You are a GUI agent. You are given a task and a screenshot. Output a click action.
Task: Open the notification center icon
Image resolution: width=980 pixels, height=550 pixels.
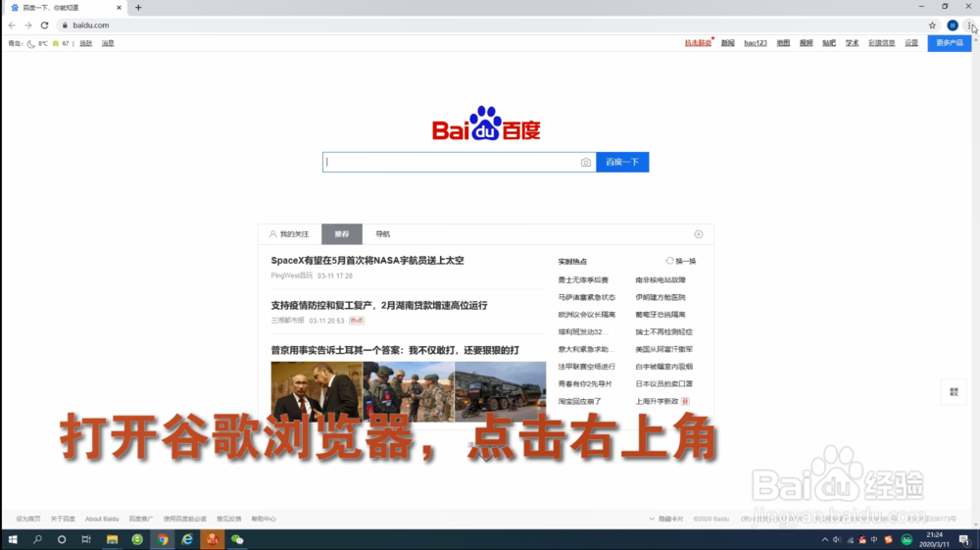click(x=965, y=539)
